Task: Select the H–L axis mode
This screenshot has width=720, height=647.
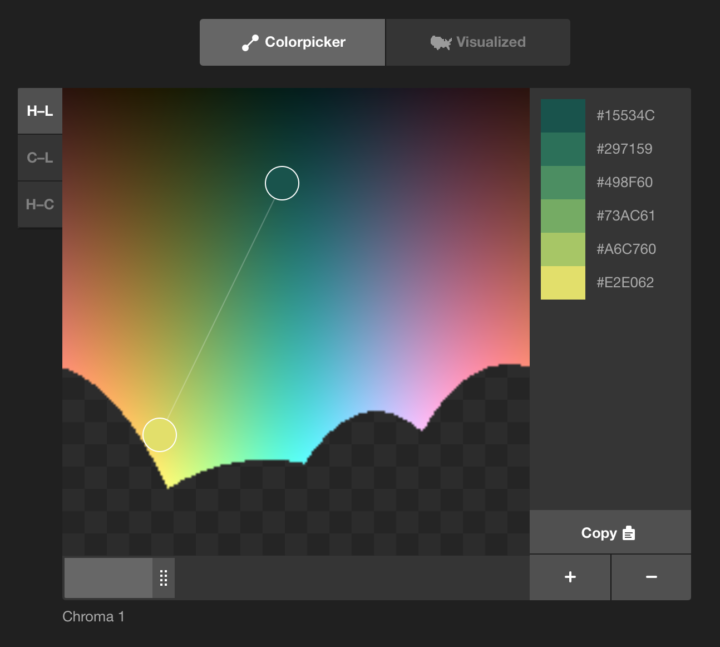Action: (x=40, y=111)
